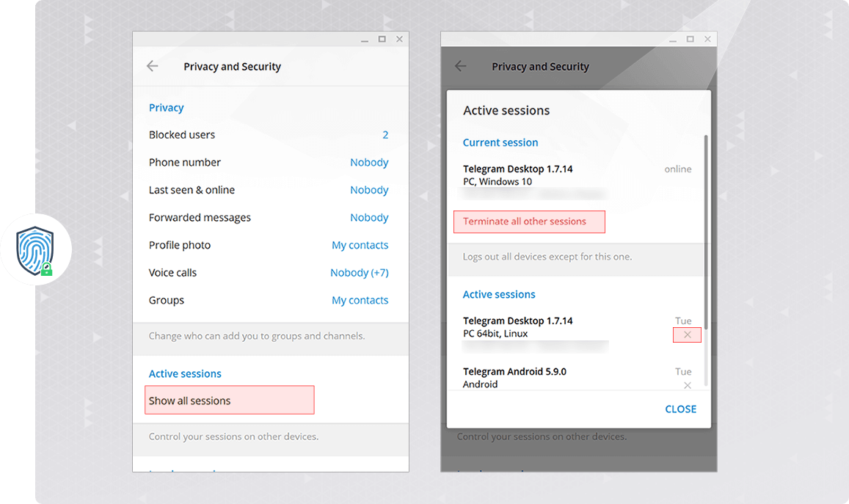Click the fingerprint shield security badge
Viewport: 849px width, 504px height.
36,250
